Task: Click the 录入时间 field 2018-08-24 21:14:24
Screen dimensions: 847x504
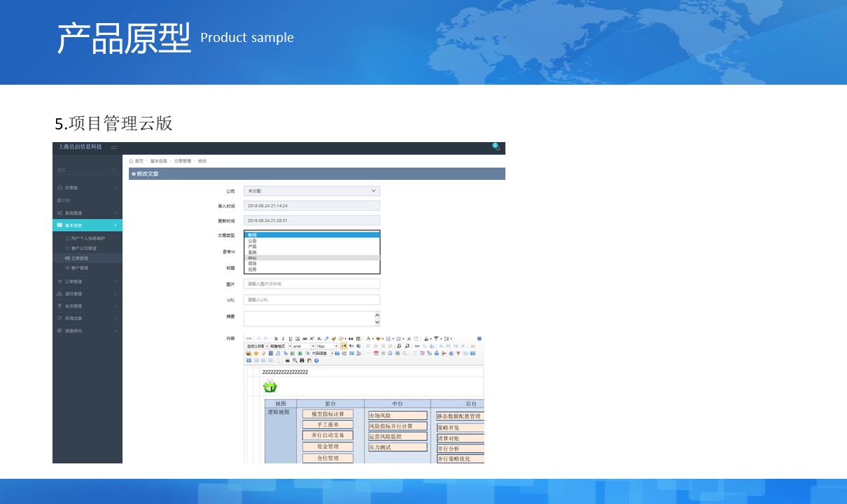Action: [311, 206]
